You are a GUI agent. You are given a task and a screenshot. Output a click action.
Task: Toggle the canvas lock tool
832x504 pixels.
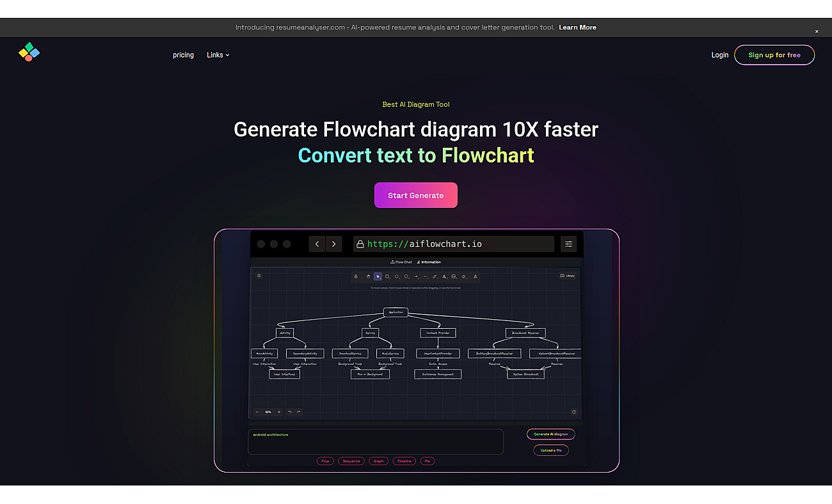(356, 276)
